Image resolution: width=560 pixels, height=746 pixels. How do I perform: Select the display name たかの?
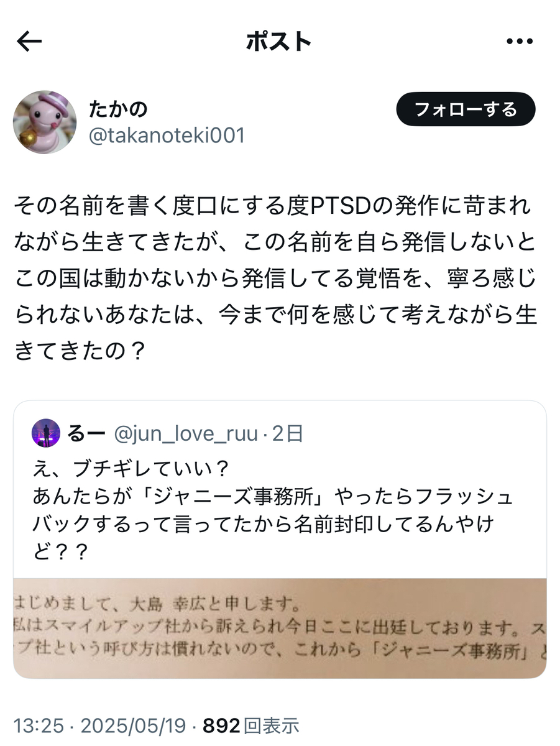pos(118,109)
